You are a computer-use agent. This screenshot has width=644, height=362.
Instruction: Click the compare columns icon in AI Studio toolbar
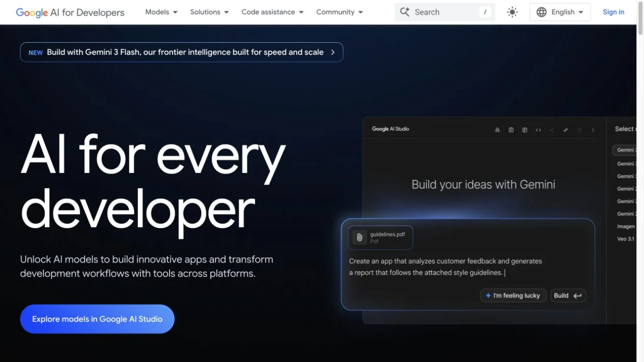pos(525,130)
